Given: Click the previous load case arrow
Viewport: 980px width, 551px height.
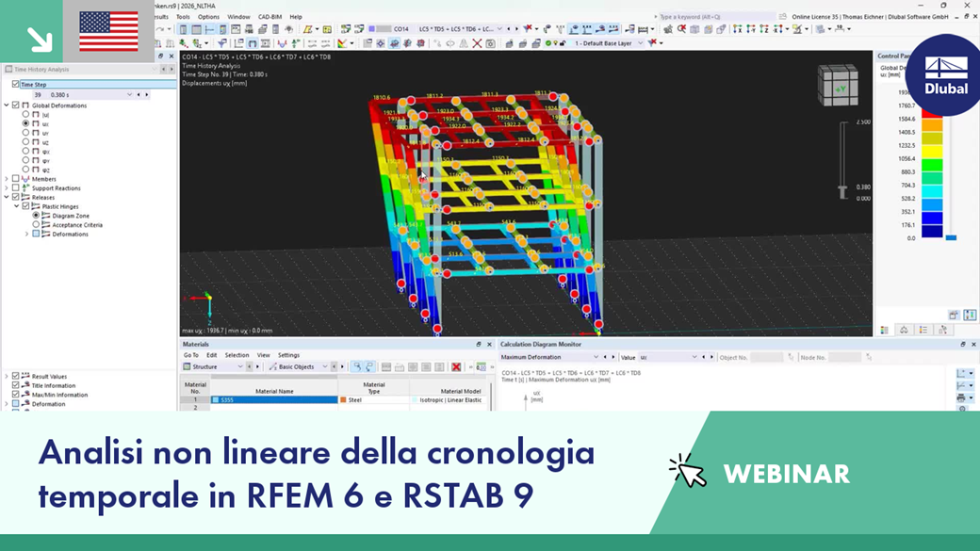Looking at the screenshot, I should tap(508, 29).
